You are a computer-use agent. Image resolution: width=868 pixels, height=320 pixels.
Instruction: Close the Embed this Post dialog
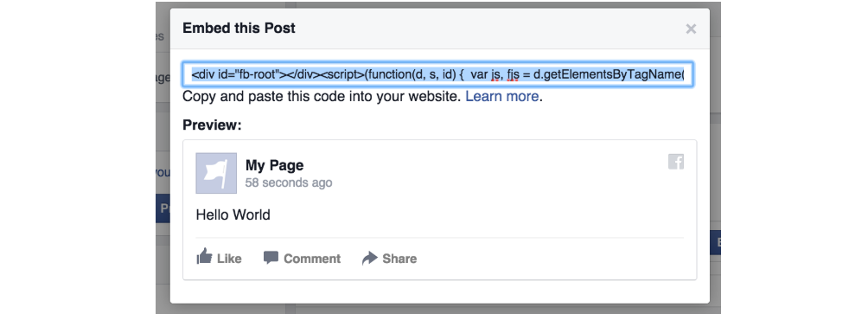click(690, 29)
